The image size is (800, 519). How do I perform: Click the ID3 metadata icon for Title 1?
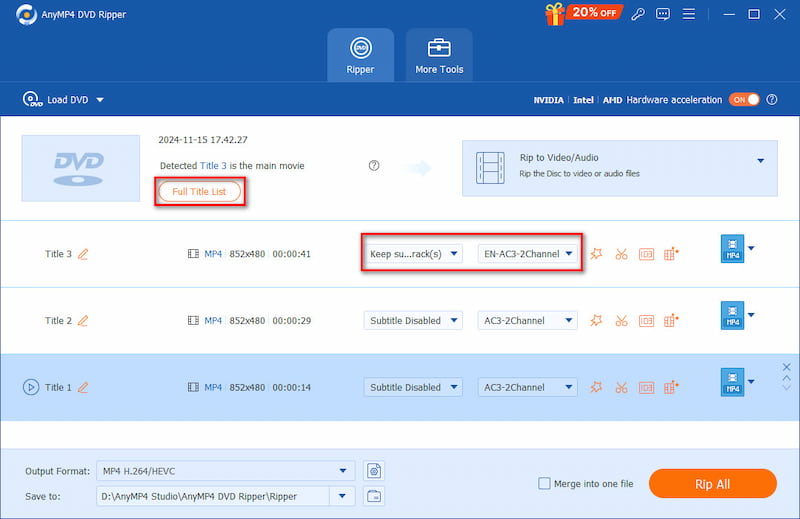tap(646, 387)
